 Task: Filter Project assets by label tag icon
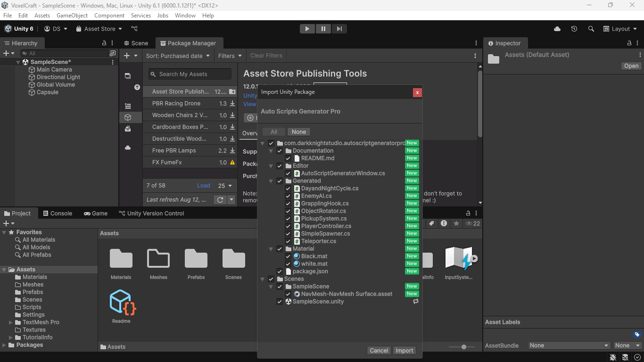tap(431, 223)
